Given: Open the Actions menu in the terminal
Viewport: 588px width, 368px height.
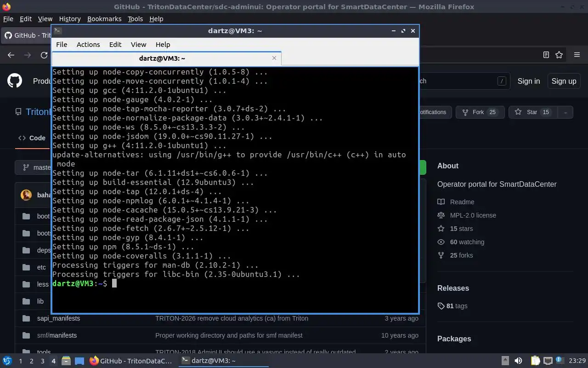Looking at the screenshot, I should [x=88, y=45].
